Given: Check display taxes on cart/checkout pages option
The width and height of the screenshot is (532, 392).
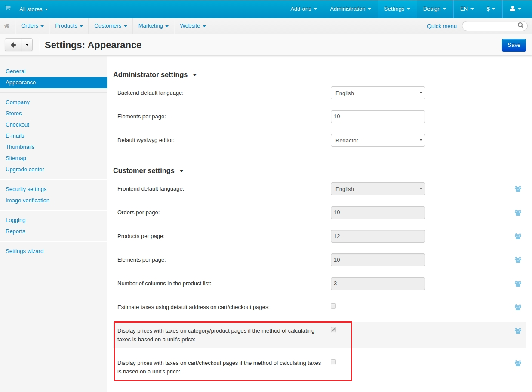Looking at the screenshot, I should pyautogui.click(x=333, y=362).
